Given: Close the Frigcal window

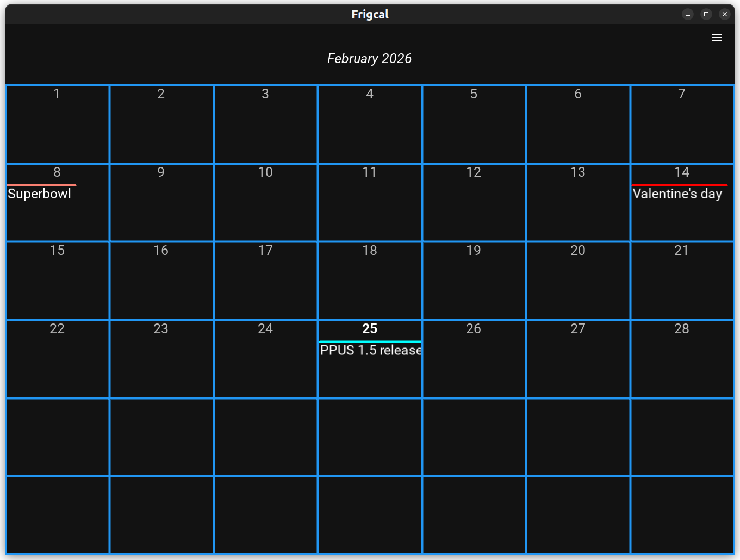Looking at the screenshot, I should tap(724, 15).
